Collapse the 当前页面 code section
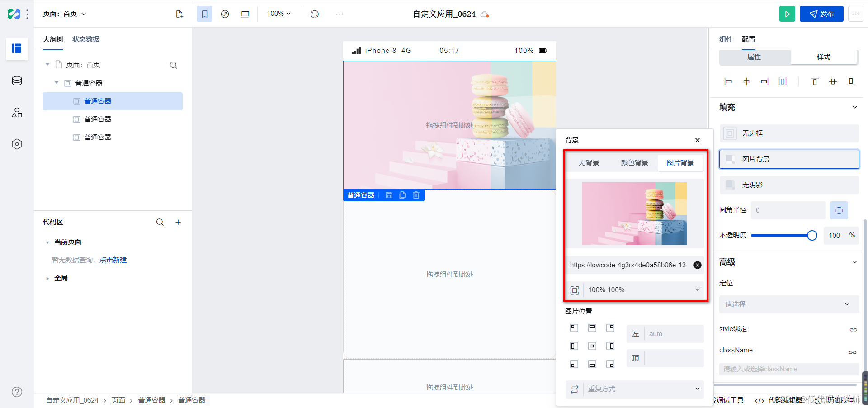This screenshot has height=408, width=868. (47, 242)
